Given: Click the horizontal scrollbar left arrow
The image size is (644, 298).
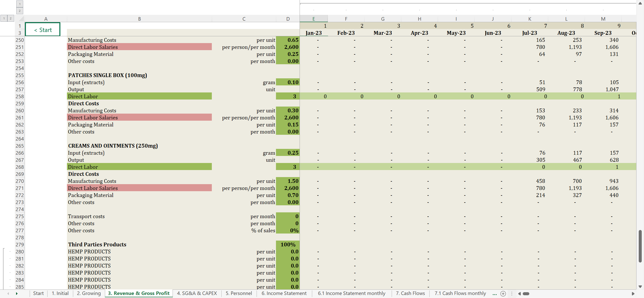Looking at the screenshot, I should 519,293.
